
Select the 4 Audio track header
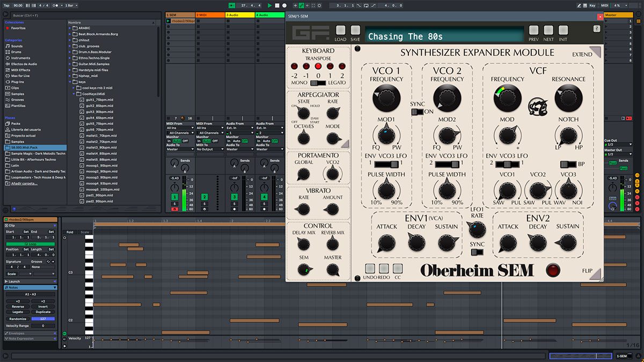click(269, 15)
